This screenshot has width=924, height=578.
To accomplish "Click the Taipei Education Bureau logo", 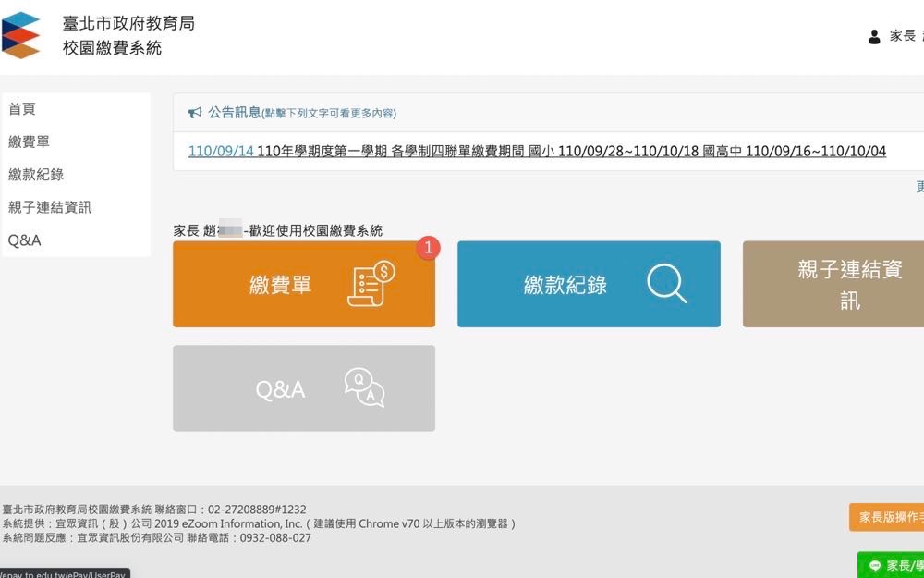I will coord(21,34).
